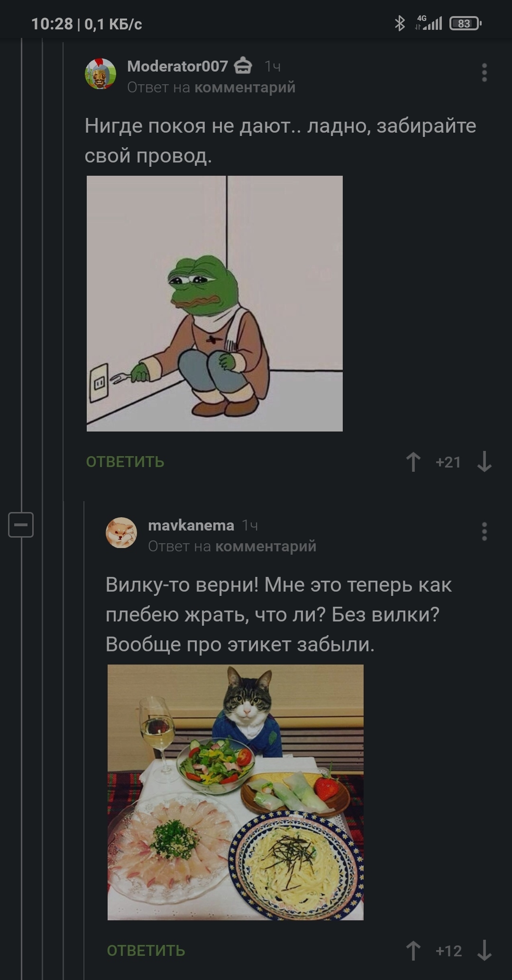
Task: Tap the battery indicator in status bar
Action: [466, 23]
